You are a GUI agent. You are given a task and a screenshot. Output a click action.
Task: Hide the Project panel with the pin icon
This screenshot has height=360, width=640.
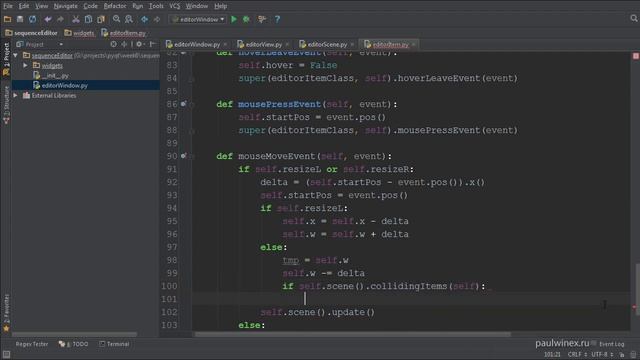[152, 44]
